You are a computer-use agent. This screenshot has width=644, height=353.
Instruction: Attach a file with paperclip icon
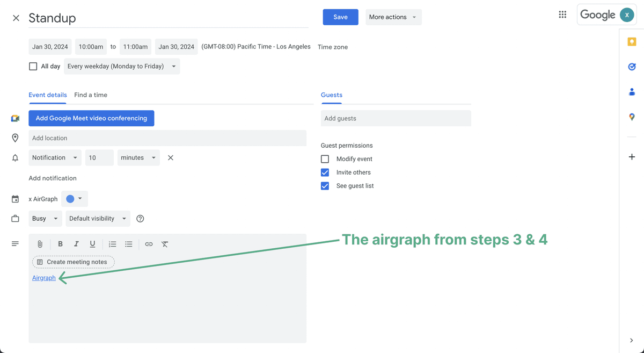40,244
